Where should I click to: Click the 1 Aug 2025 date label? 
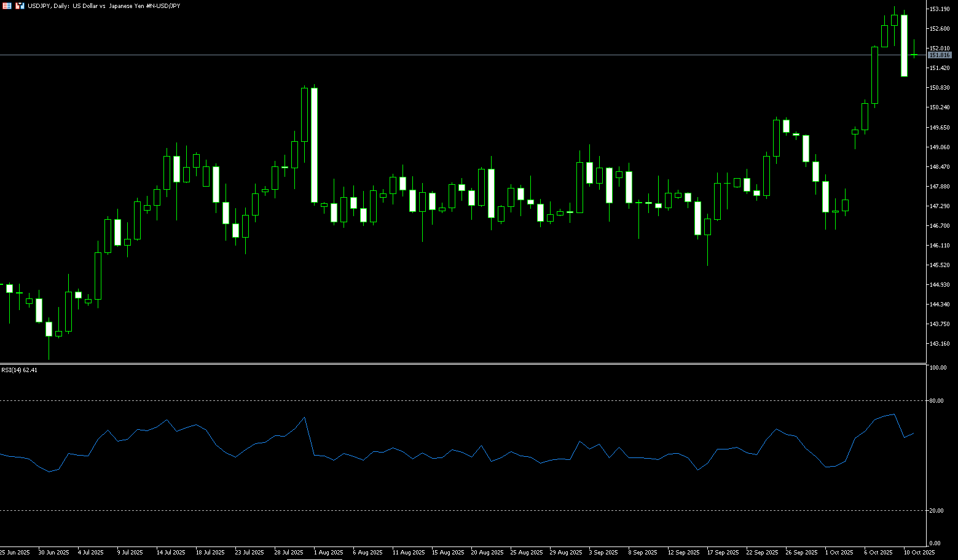(x=328, y=553)
